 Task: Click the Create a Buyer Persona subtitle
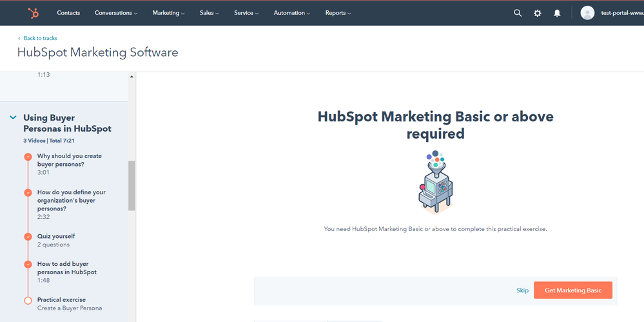(70, 308)
